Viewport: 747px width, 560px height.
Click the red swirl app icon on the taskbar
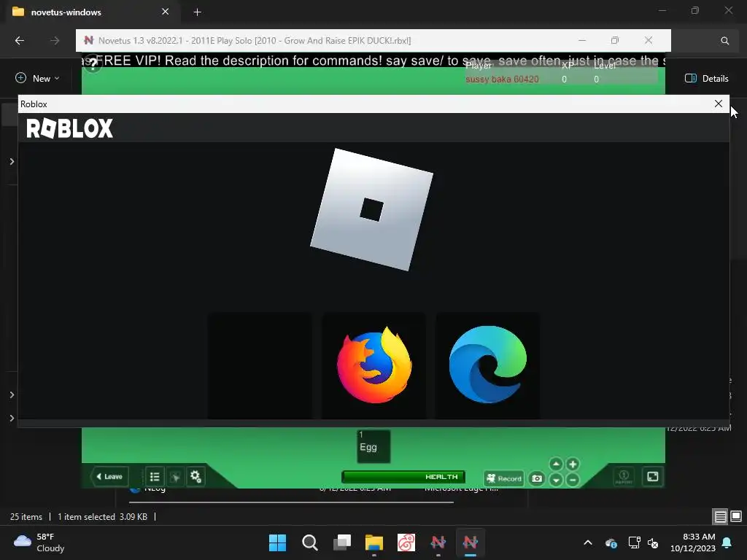[x=406, y=542]
